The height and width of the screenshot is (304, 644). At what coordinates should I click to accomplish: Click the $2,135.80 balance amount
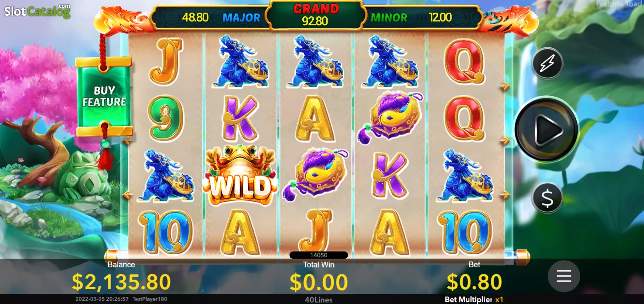pyautogui.click(x=121, y=282)
